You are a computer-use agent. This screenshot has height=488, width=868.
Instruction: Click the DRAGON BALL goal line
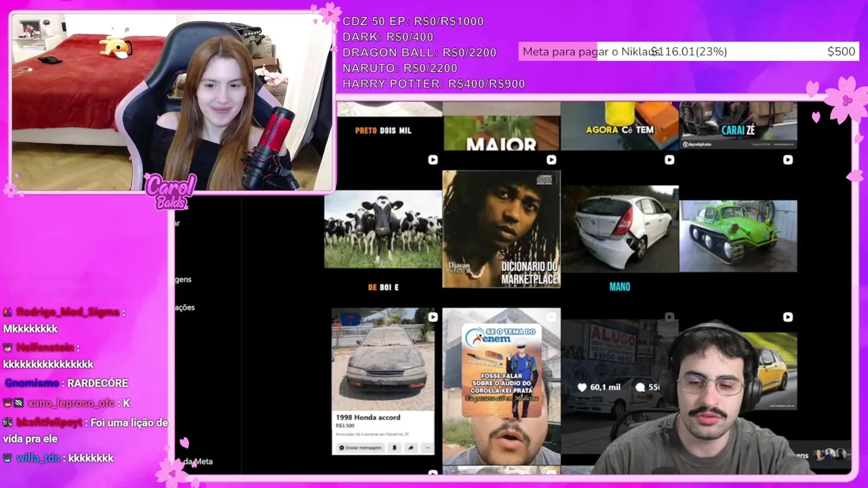tap(419, 52)
